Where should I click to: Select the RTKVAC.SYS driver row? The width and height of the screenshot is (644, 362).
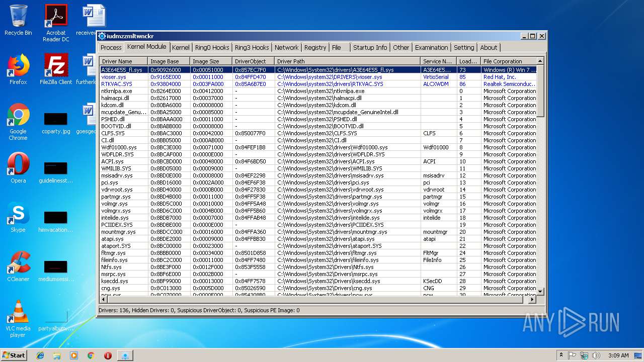(x=318, y=84)
